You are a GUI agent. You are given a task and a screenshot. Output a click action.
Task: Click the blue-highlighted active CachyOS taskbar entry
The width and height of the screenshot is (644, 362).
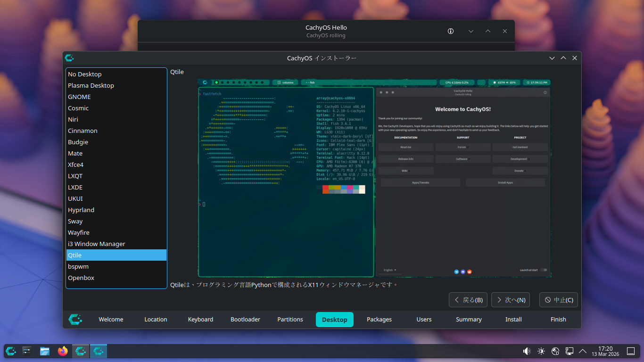point(99,351)
